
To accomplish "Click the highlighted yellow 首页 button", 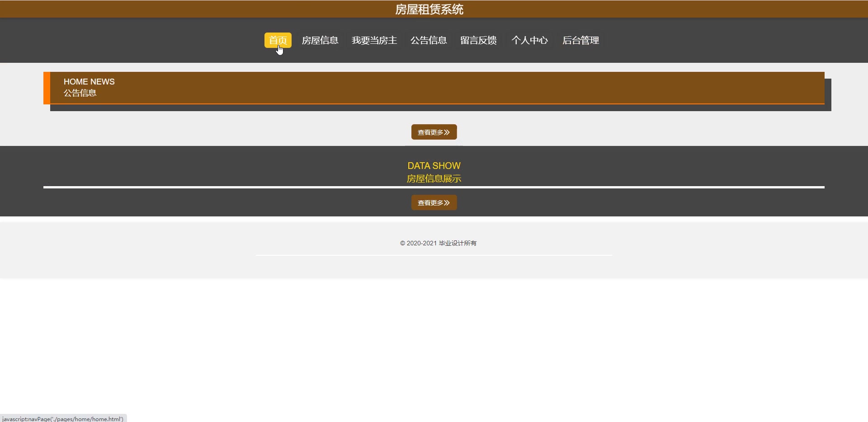I will [x=278, y=40].
